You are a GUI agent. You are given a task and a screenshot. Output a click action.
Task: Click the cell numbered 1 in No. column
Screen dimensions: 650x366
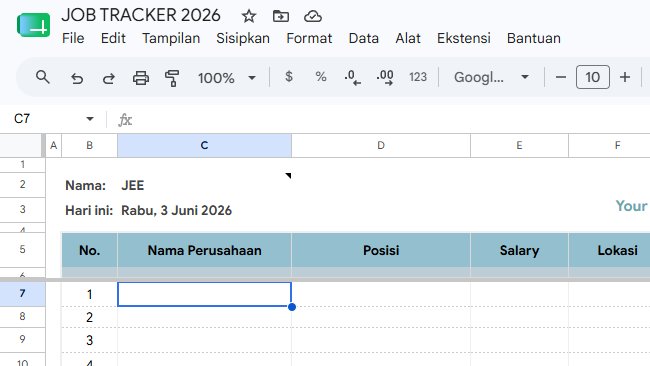[x=90, y=294]
